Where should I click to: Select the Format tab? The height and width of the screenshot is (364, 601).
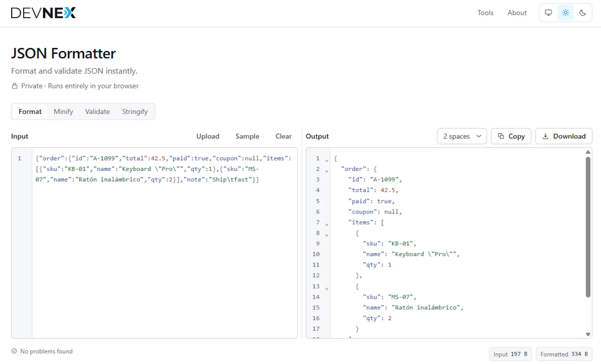[x=30, y=111]
